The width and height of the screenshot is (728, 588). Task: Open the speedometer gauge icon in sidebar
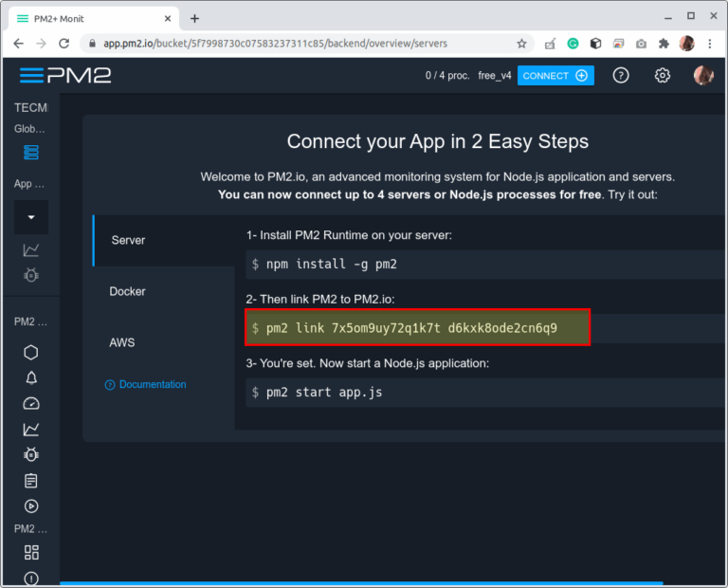31,403
